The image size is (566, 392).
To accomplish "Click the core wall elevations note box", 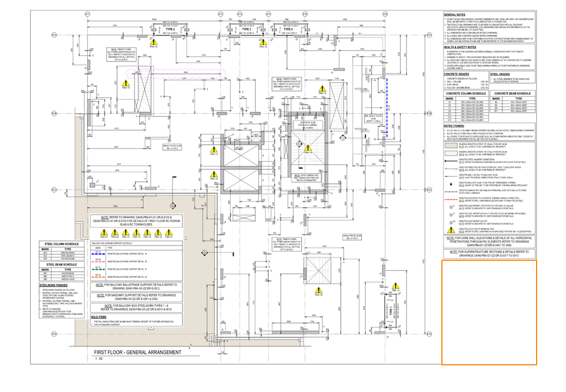I will 489,242.
